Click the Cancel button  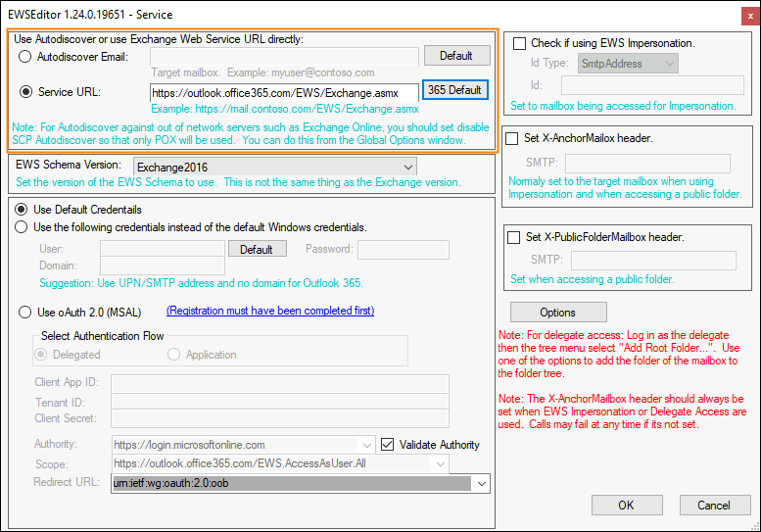click(x=715, y=506)
